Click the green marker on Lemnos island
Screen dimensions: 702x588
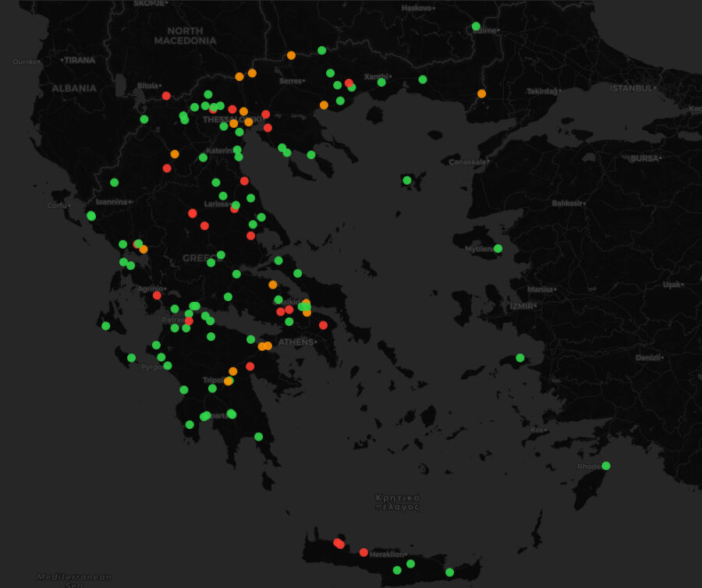pos(407,180)
